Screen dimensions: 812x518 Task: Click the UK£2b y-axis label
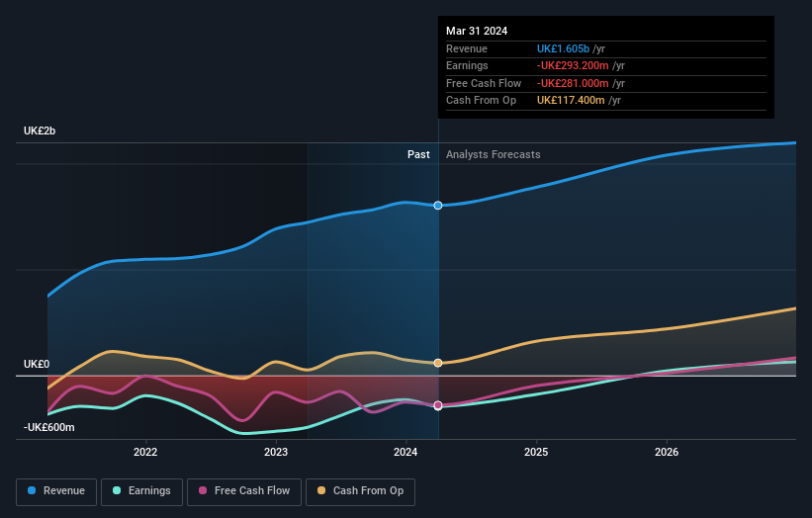tap(40, 130)
